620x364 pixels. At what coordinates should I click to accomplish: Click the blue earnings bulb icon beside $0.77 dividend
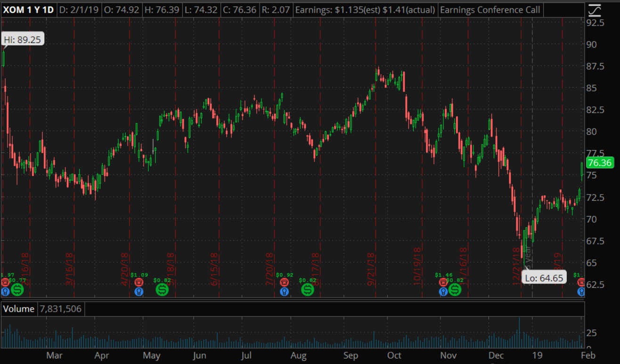pos(5,291)
